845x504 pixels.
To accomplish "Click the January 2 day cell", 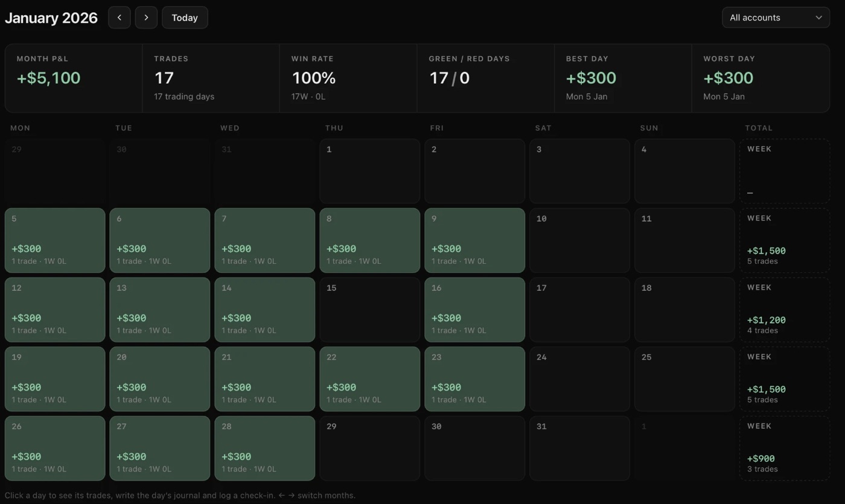I will click(475, 171).
